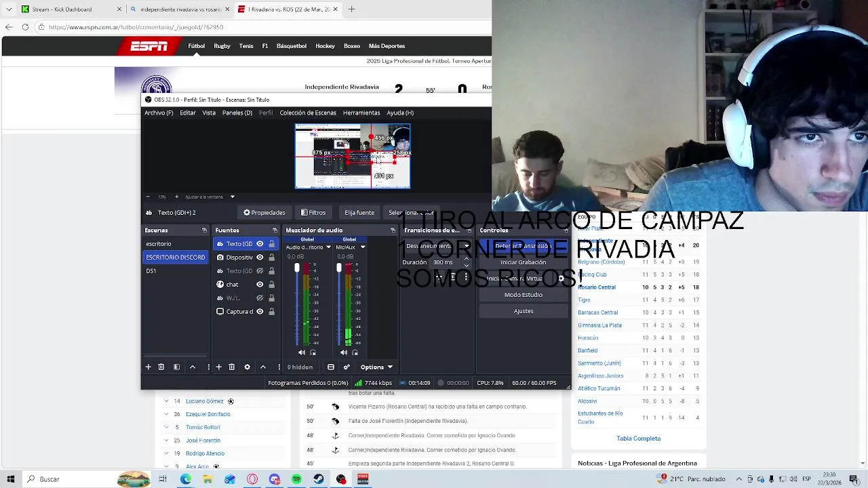
Task: Show hidden system tray icons chevron
Action: [x=739, y=479]
